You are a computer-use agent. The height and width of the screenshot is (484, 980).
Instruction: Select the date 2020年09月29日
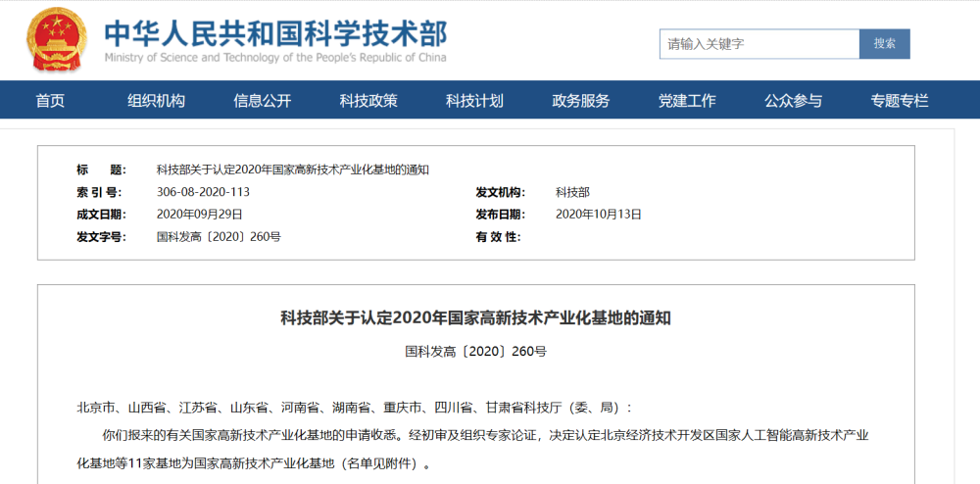click(x=199, y=215)
